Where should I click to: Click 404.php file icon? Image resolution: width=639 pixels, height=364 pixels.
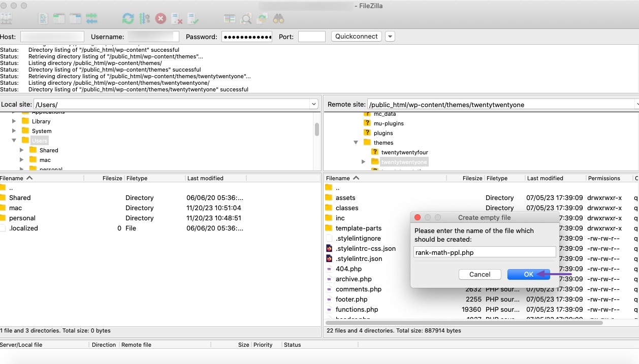pyautogui.click(x=329, y=269)
